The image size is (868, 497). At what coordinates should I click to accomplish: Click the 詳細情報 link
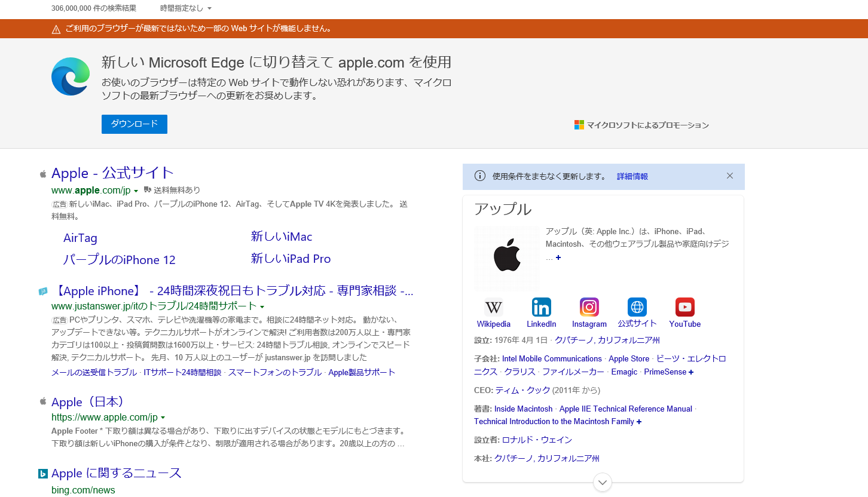point(632,176)
